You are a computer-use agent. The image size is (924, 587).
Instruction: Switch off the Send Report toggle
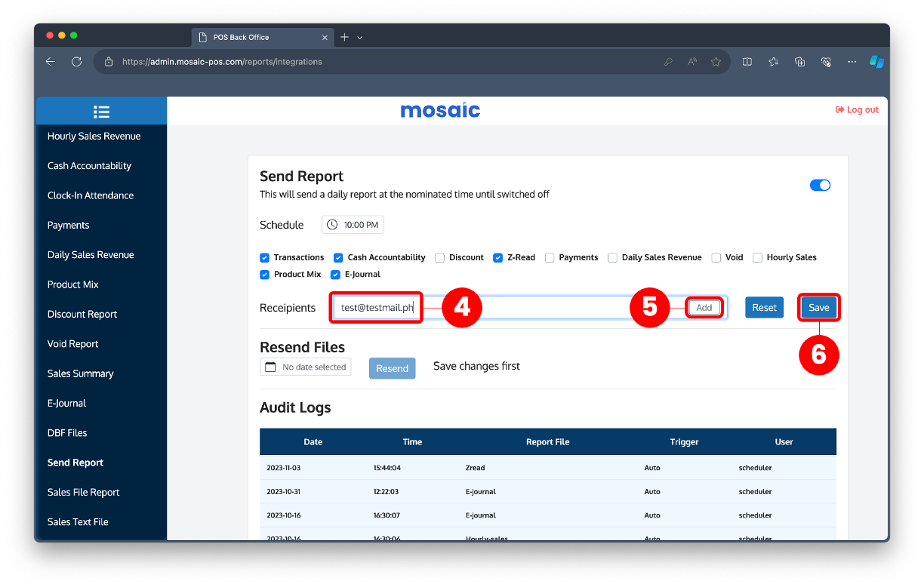[x=820, y=185]
